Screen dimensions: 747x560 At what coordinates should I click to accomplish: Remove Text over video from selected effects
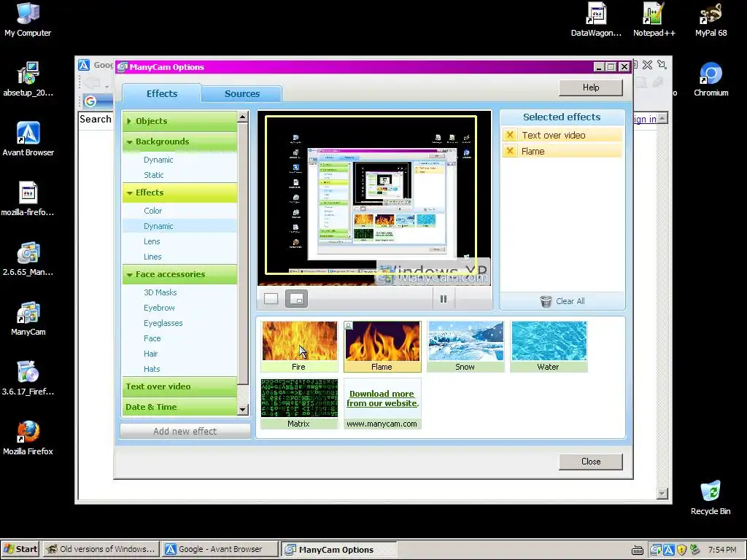(x=510, y=135)
